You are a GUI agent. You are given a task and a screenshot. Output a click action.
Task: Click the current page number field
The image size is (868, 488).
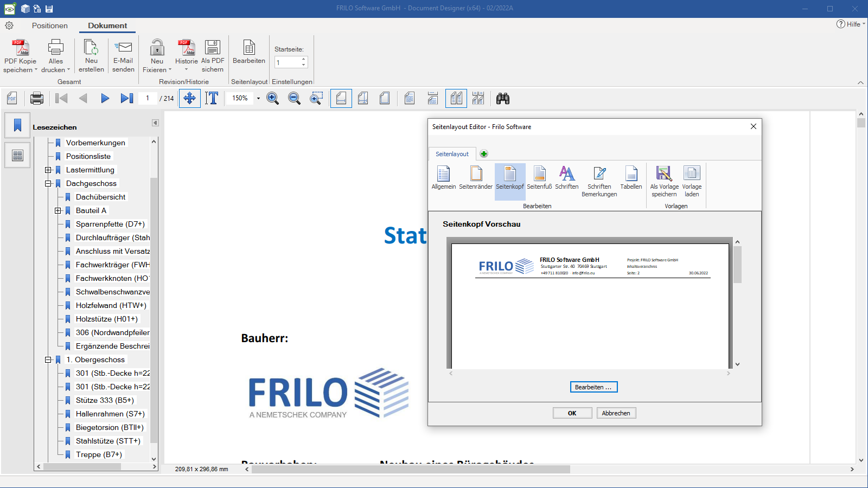tap(147, 98)
